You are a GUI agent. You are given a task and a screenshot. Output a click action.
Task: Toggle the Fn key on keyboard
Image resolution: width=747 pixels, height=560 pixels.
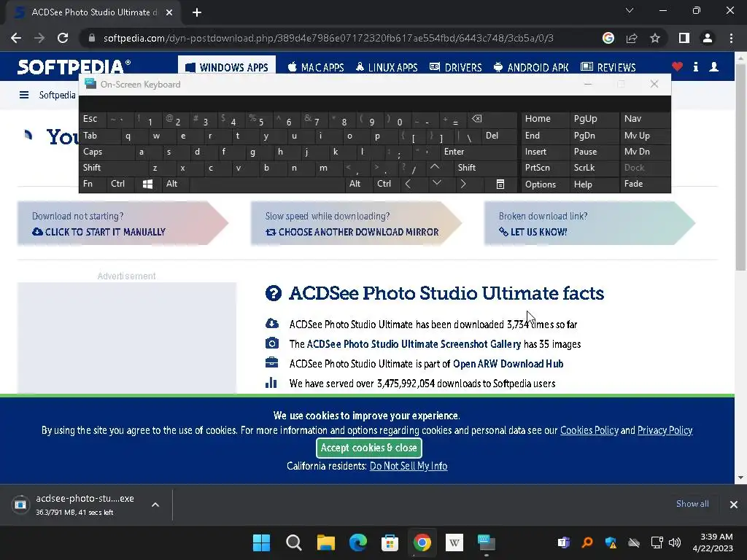93,184
